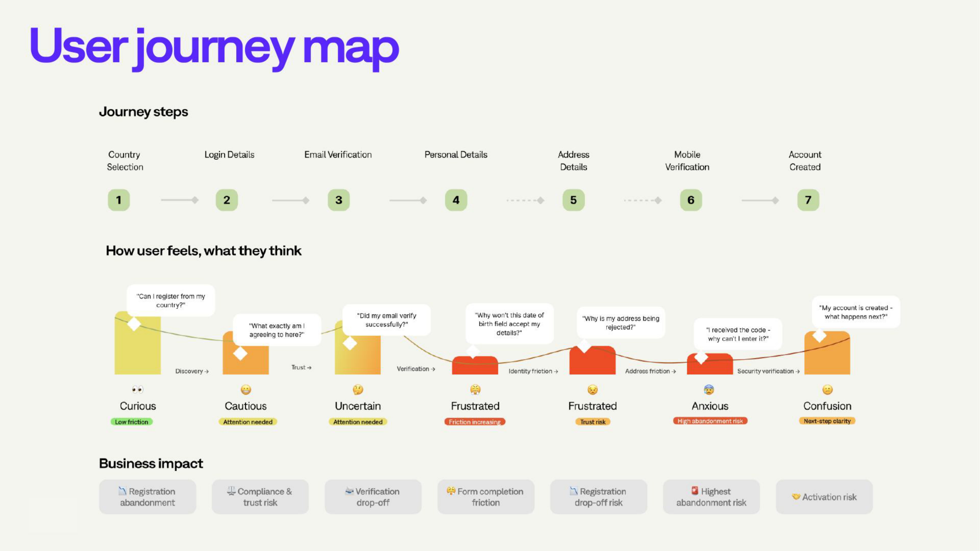Click the "Why is my address being rejected?" bubble
This screenshot has height=551, width=980.
coord(621,322)
